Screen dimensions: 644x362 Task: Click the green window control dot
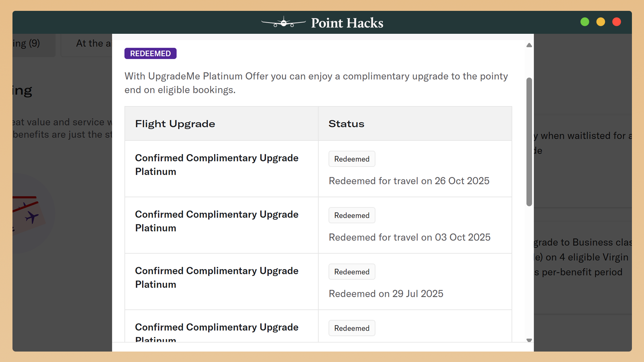coord(585,22)
